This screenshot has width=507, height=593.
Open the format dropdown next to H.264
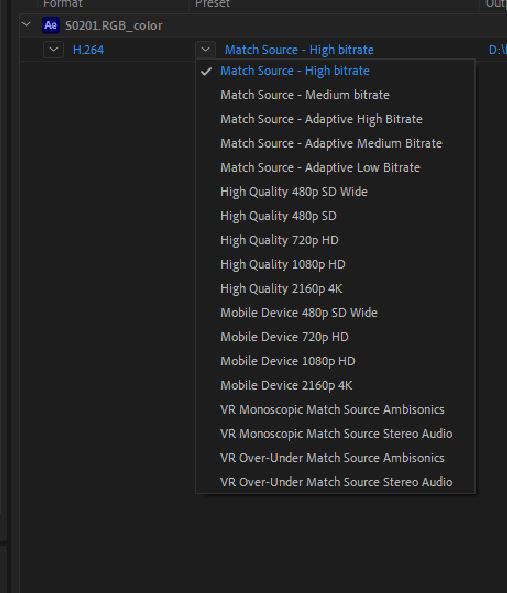tap(53, 50)
